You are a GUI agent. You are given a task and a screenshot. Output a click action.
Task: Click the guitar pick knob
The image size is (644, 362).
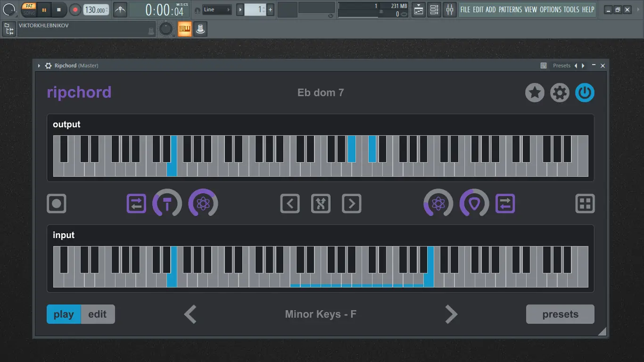(474, 204)
